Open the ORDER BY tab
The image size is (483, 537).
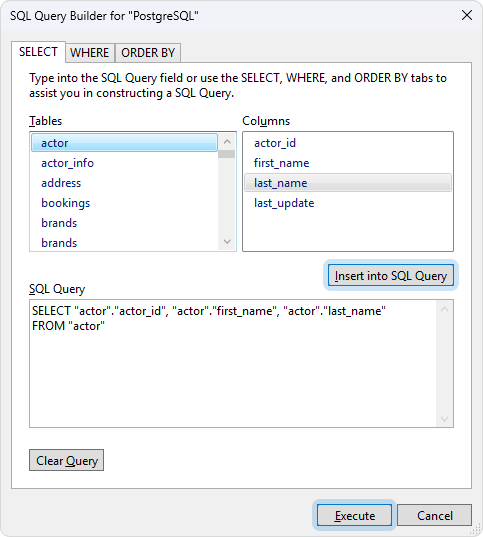pos(148,53)
